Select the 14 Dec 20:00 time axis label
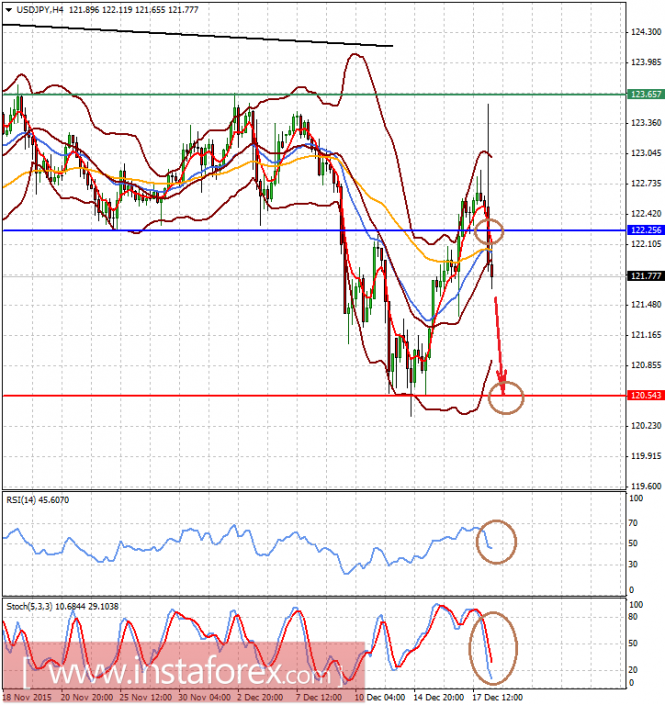The image size is (665, 705). [x=438, y=697]
